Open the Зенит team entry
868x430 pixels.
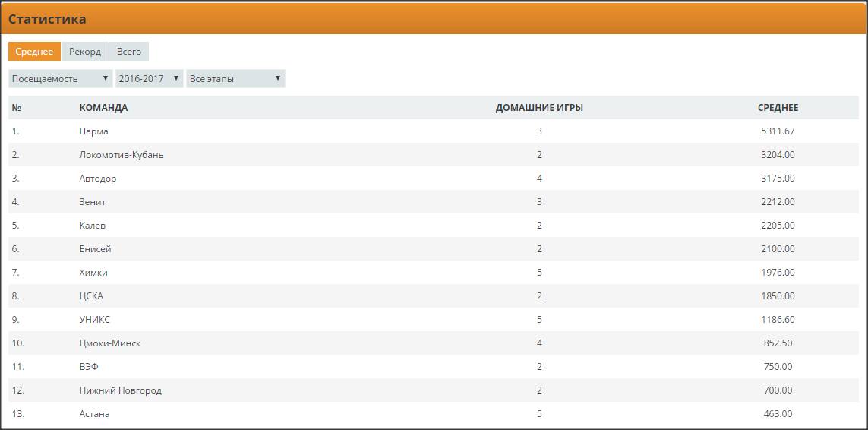(x=93, y=202)
